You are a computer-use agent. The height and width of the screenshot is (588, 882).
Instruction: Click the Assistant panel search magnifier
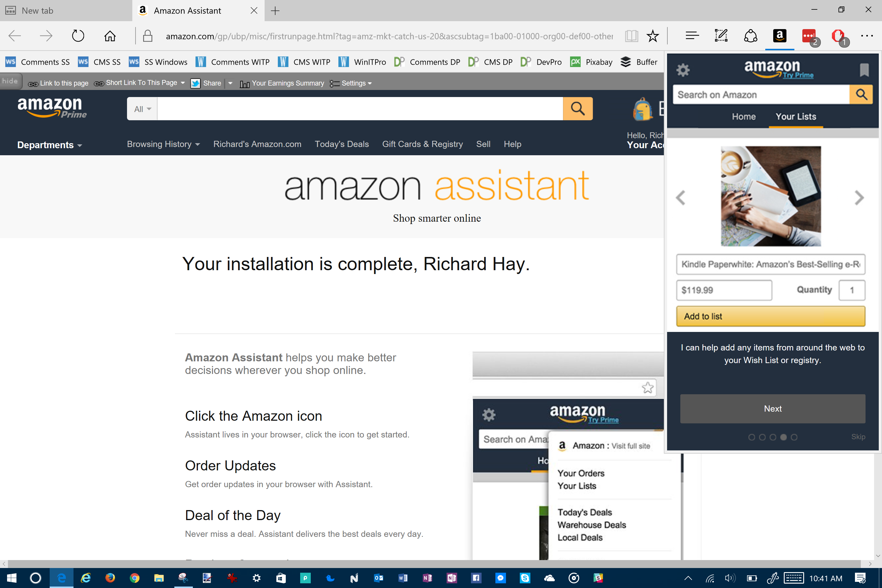click(x=861, y=94)
